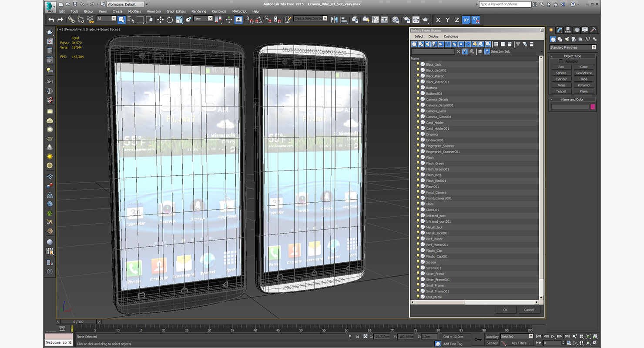Collapse the Name and Color rollout

click(x=572, y=100)
